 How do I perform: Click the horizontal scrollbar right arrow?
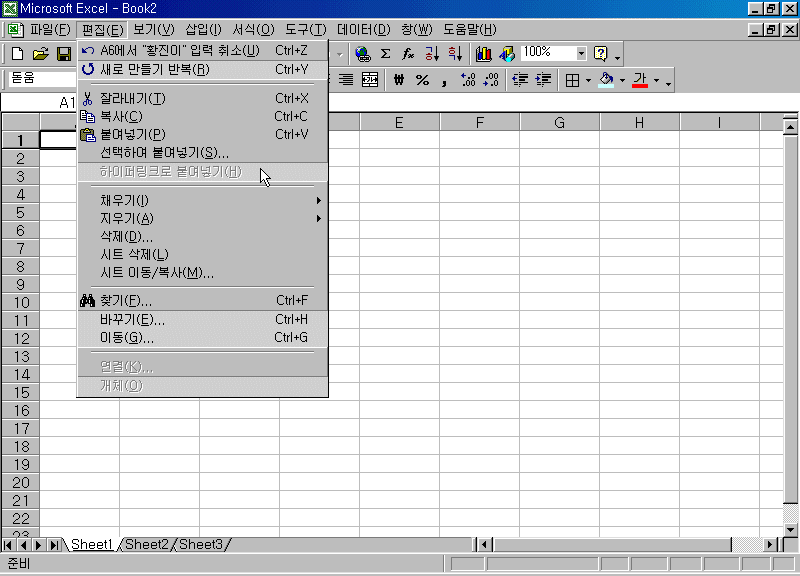click(x=769, y=545)
